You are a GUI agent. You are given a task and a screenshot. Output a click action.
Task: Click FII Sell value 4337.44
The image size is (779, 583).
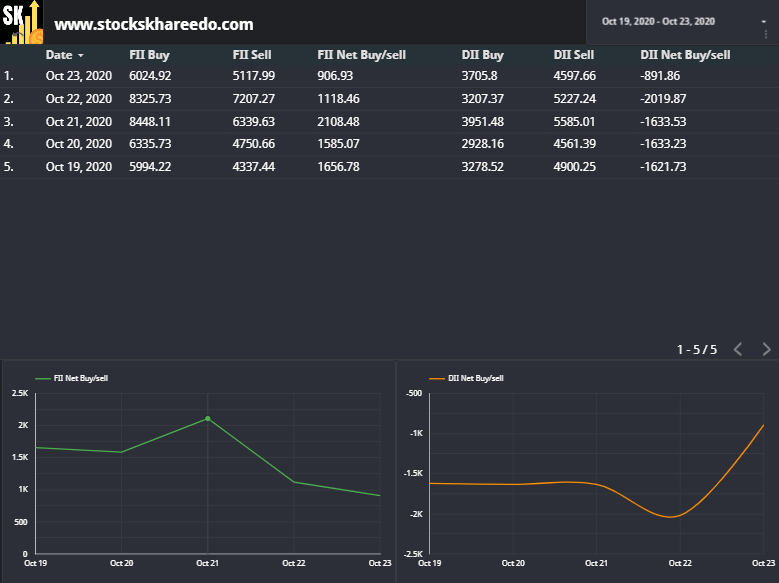(253, 167)
